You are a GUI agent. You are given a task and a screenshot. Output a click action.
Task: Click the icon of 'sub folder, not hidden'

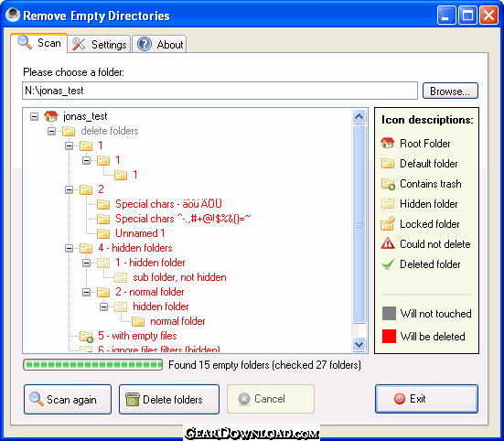point(121,277)
